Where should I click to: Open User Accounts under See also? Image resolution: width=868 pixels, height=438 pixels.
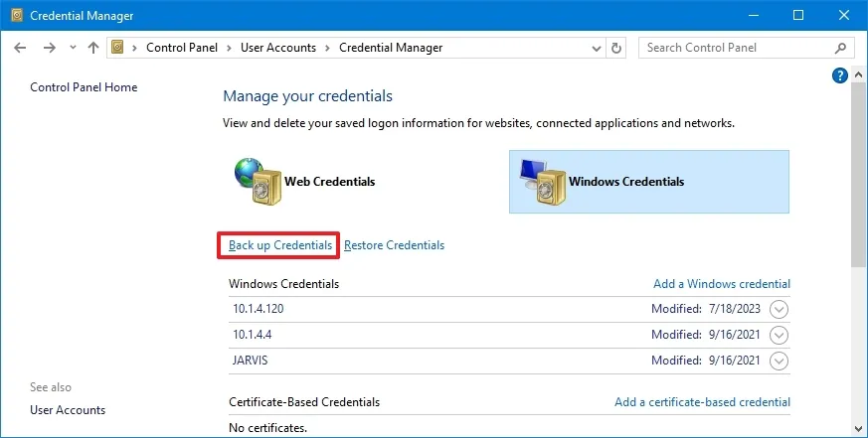pyautogui.click(x=68, y=410)
